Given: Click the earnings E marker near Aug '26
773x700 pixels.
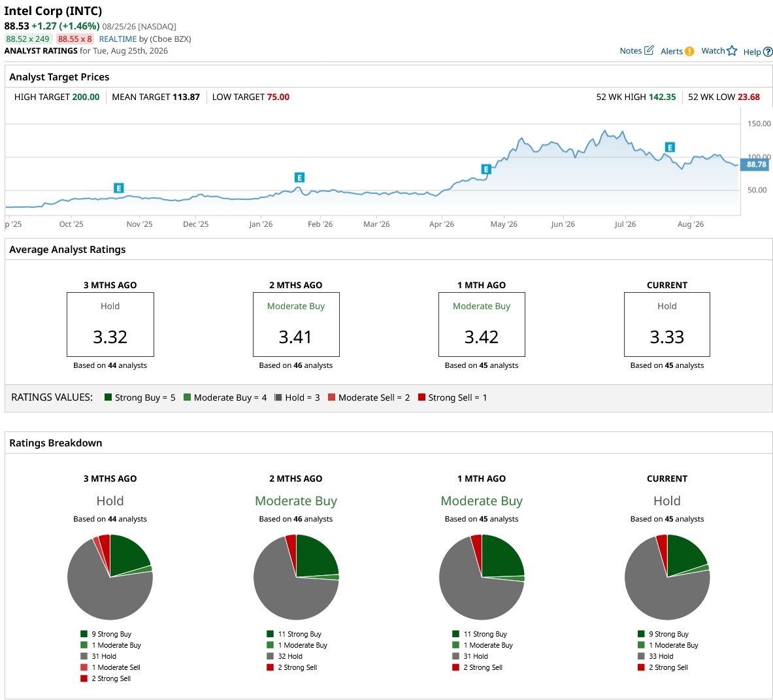Looking at the screenshot, I should point(670,147).
